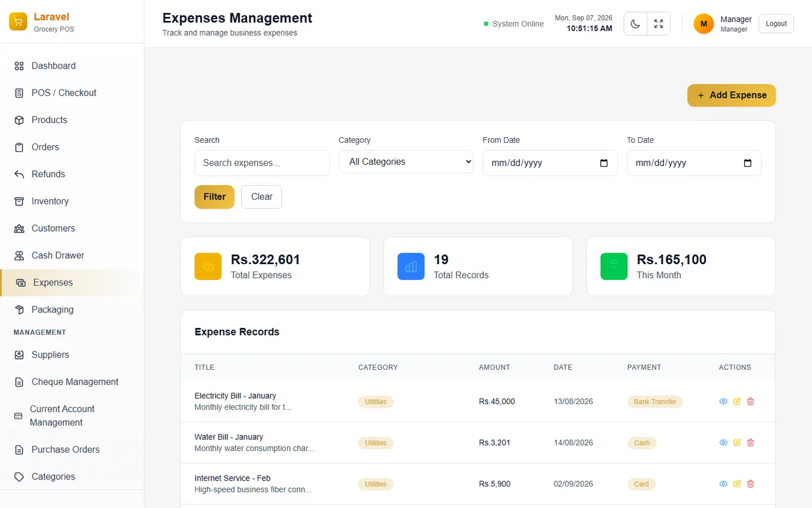Open Products in the sidebar

point(72,120)
